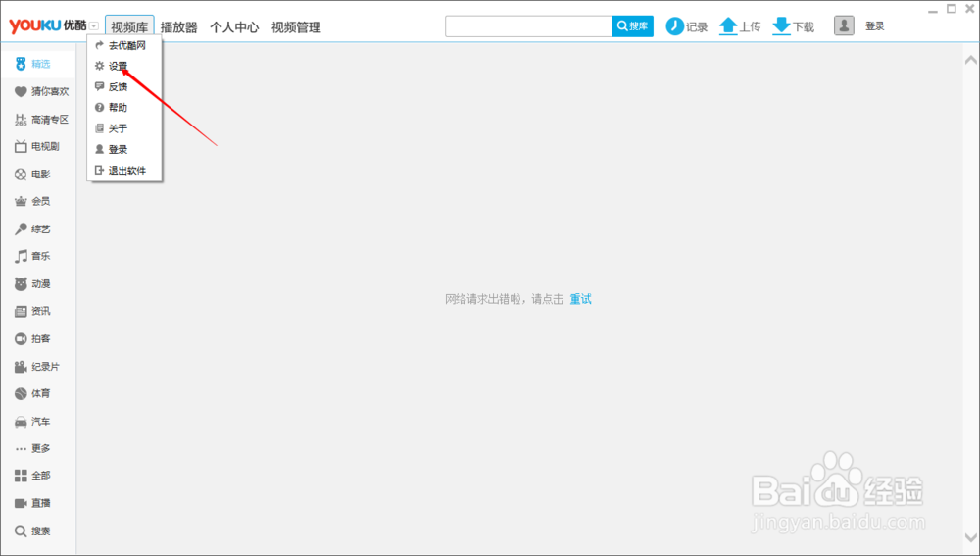The image size is (980, 556).
Task: Select the 动漫 anime category
Action: (32, 284)
